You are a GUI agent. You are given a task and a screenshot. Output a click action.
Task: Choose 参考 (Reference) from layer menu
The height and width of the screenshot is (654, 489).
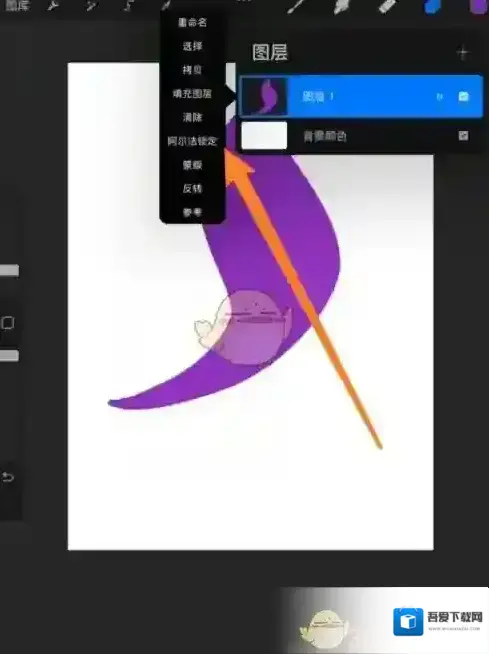point(192,212)
